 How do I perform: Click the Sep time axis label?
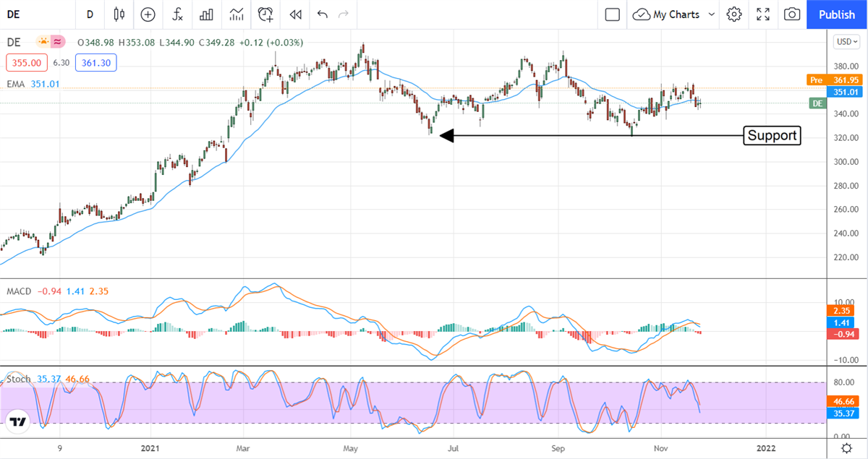click(x=558, y=448)
